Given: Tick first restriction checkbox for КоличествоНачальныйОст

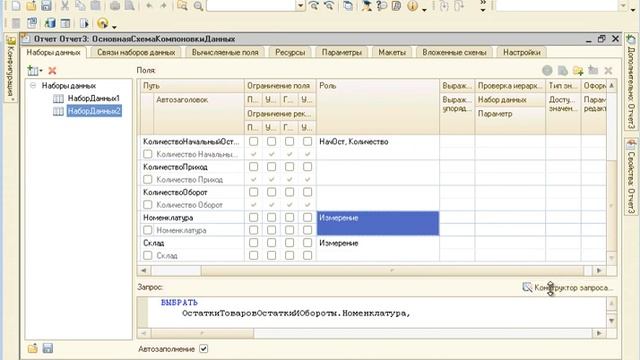Looking at the screenshot, I should tap(253, 142).
